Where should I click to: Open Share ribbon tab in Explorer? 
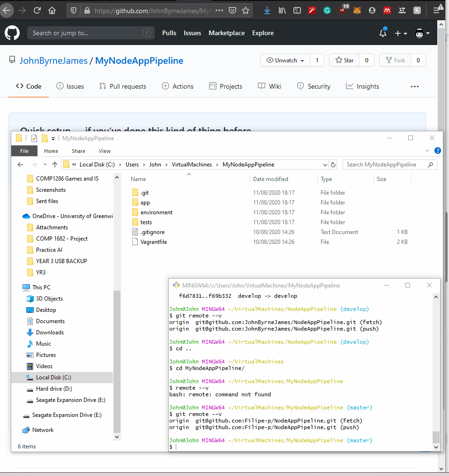coord(78,151)
